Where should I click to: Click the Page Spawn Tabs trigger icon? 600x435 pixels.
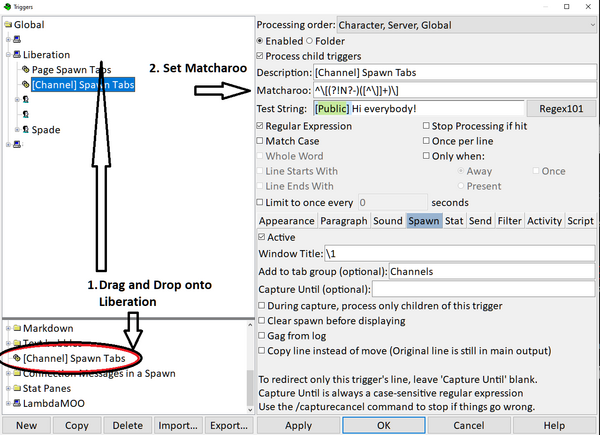click(x=25, y=70)
